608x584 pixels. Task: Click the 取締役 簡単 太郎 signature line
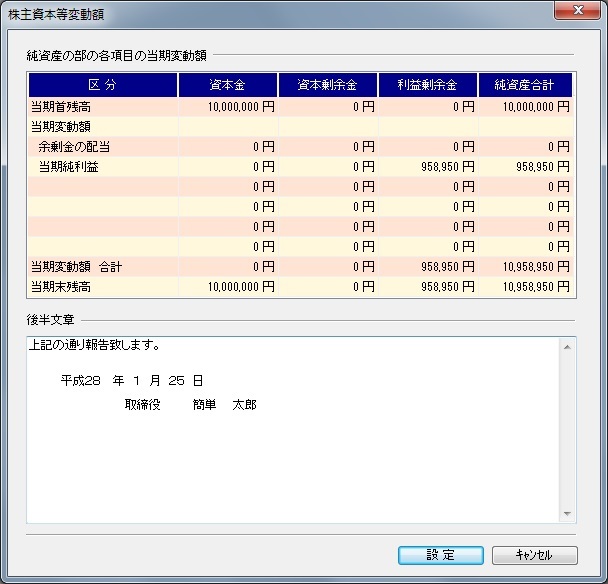pos(190,405)
